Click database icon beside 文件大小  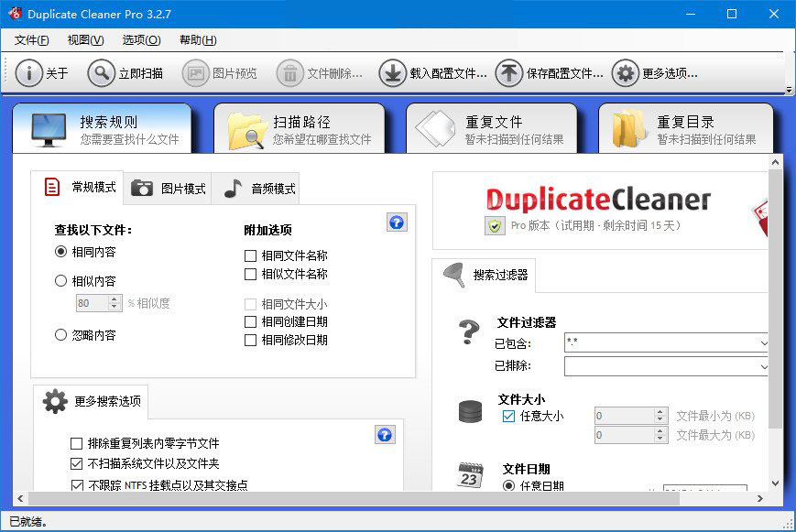[470, 411]
